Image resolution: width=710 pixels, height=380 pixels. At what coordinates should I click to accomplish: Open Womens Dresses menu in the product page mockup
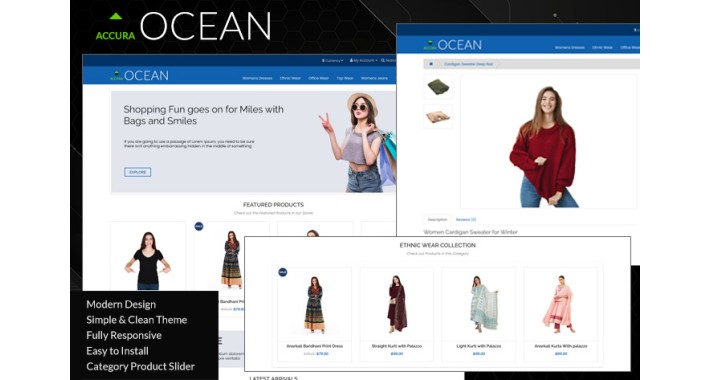pos(570,48)
